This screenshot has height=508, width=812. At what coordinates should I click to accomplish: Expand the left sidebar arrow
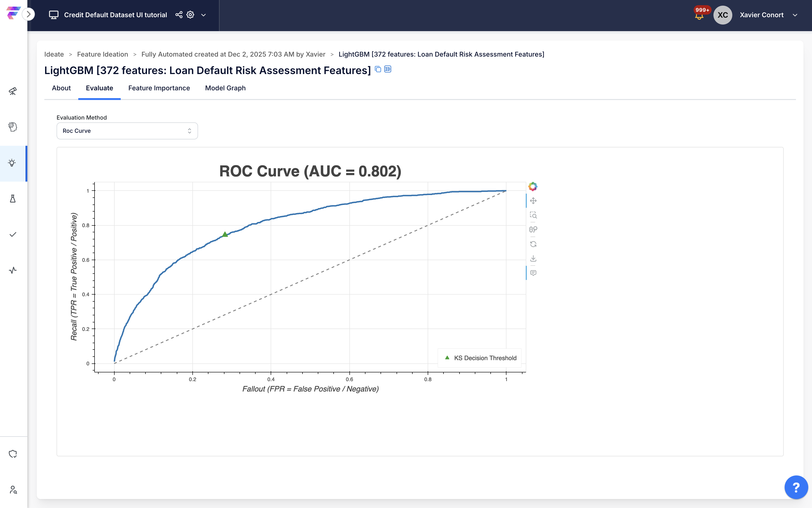click(29, 14)
